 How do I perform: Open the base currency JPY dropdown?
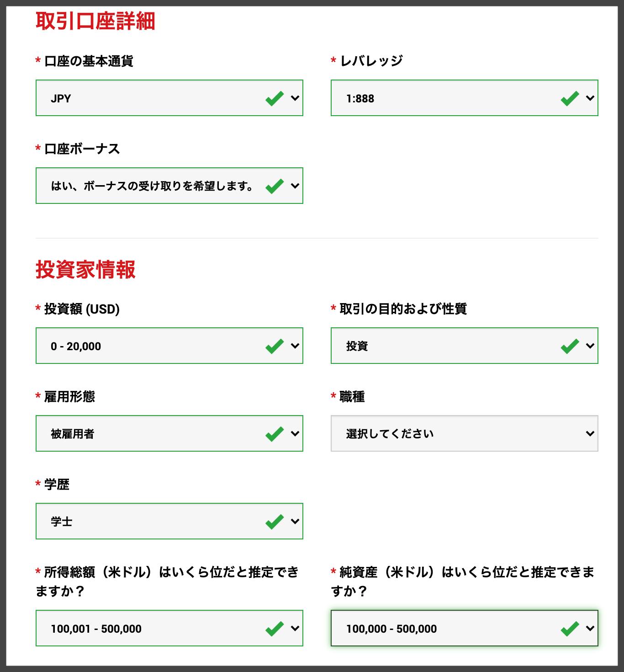[x=169, y=98]
